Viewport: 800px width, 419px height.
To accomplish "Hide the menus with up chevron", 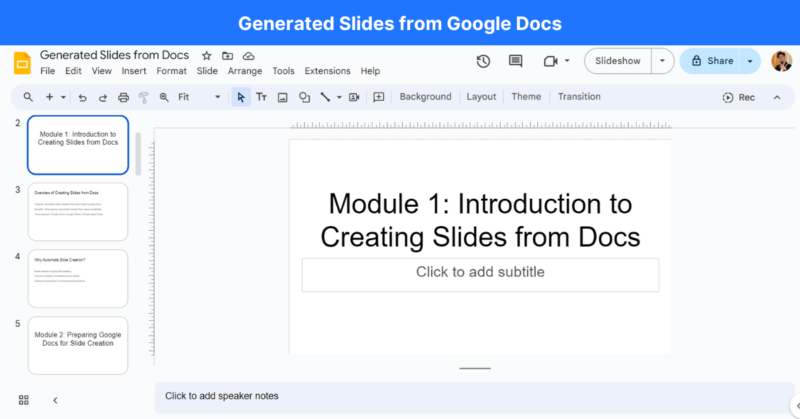I will [x=777, y=97].
